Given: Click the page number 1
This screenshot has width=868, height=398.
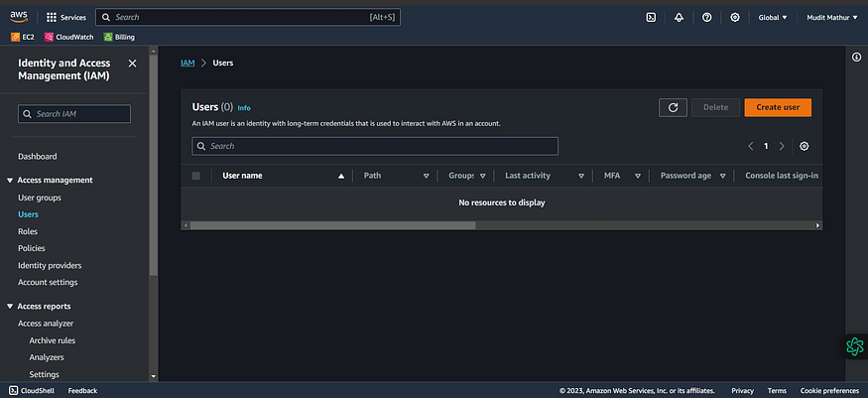Looking at the screenshot, I should pyautogui.click(x=766, y=146).
